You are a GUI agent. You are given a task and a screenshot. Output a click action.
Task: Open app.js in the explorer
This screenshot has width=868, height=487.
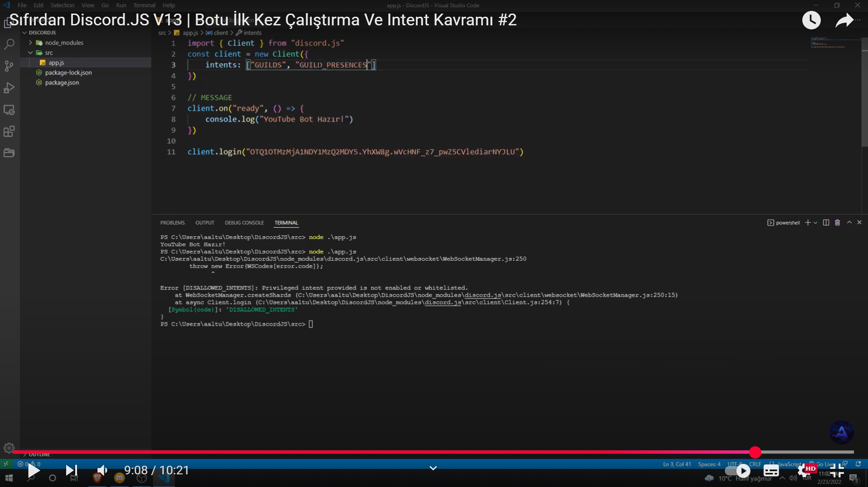click(56, 62)
